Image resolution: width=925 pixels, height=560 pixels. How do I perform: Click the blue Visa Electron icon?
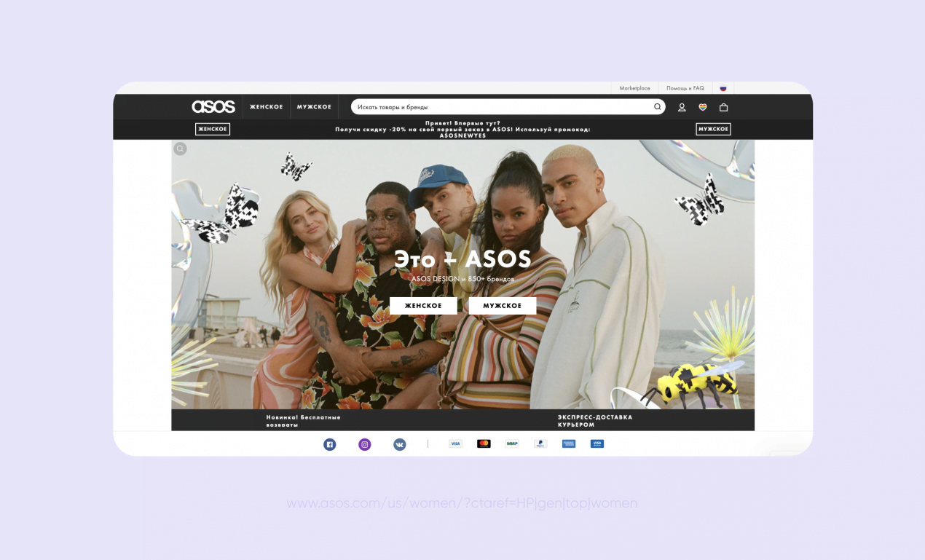(597, 443)
